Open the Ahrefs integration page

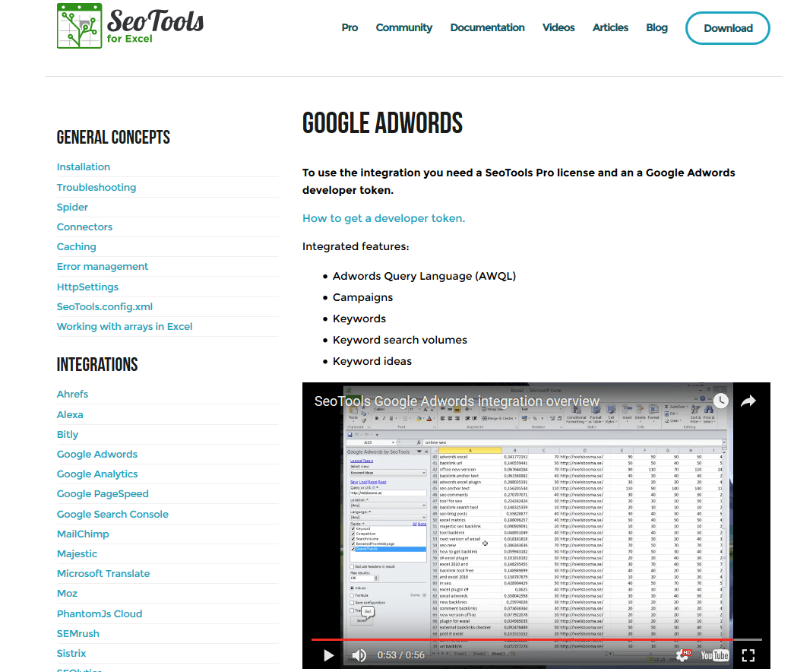[72, 394]
